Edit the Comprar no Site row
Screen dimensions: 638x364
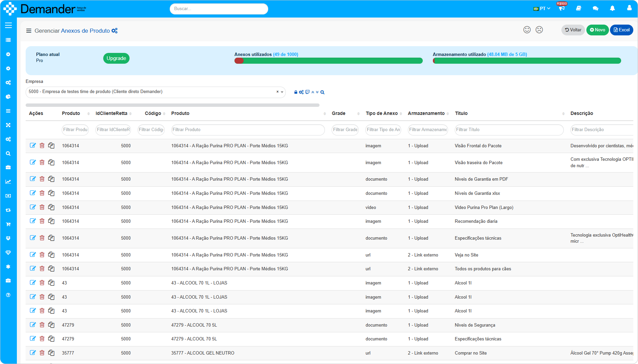point(33,353)
